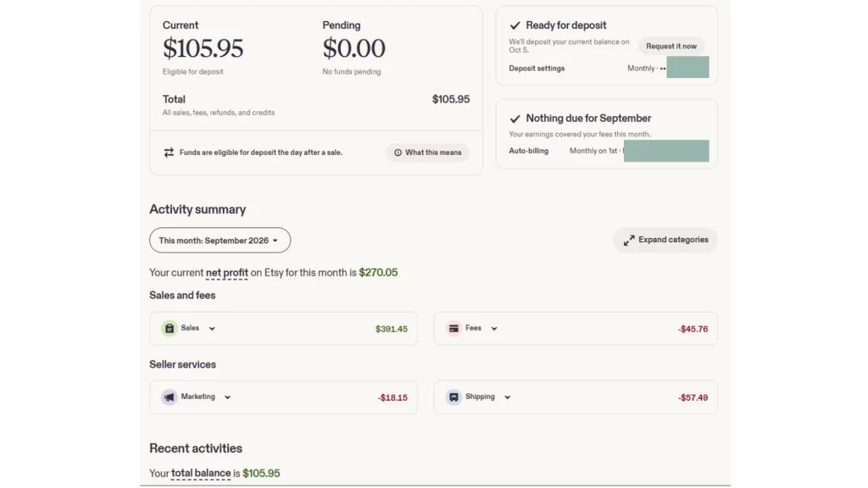
Task: Click the Sales and fees heading
Action: (182, 296)
